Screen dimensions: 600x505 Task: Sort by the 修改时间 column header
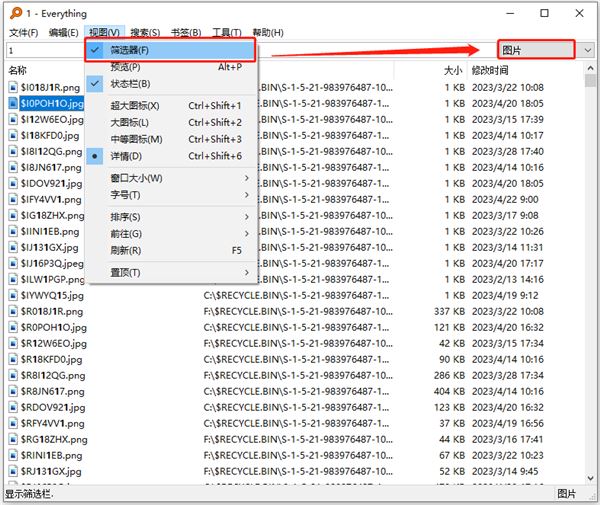click(490, 70)
